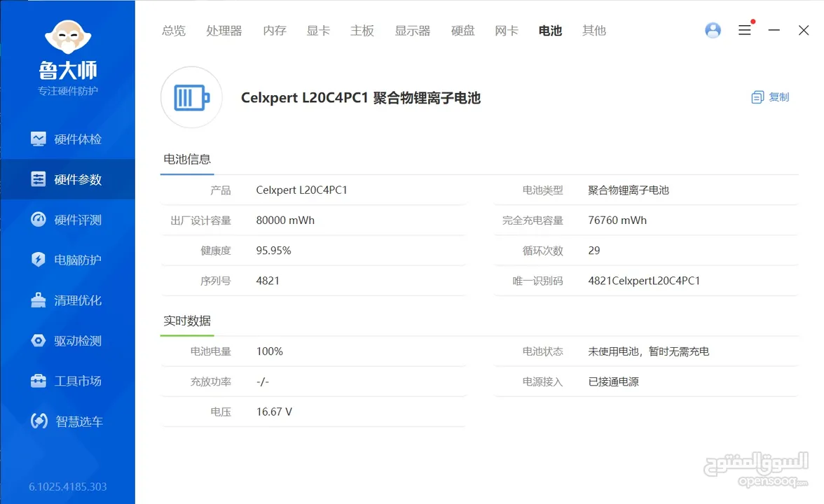Copy battery info with 复制

(771, 97)
